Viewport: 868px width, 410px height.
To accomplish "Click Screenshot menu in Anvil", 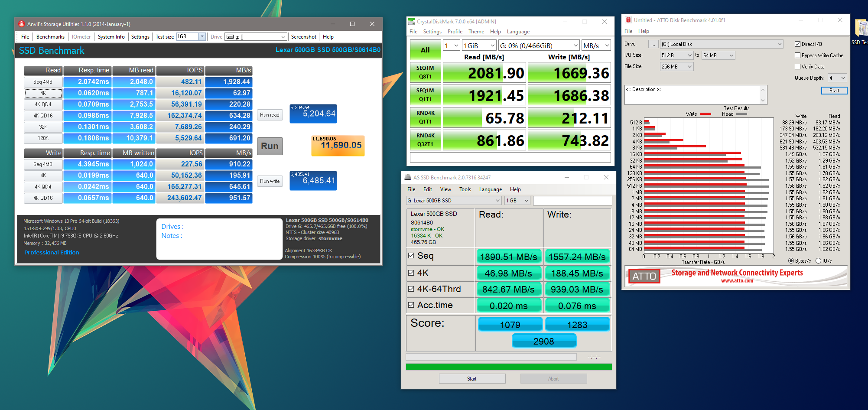I will pos(303,37).
